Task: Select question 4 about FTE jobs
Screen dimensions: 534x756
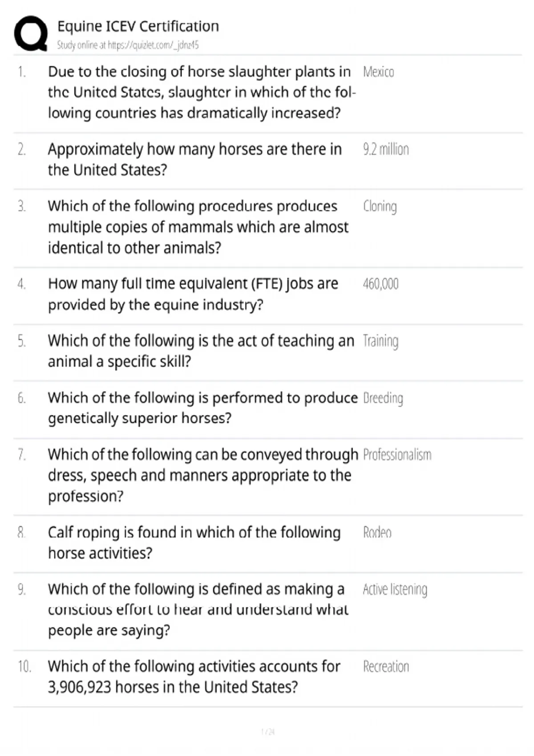Action: [193, 294]
